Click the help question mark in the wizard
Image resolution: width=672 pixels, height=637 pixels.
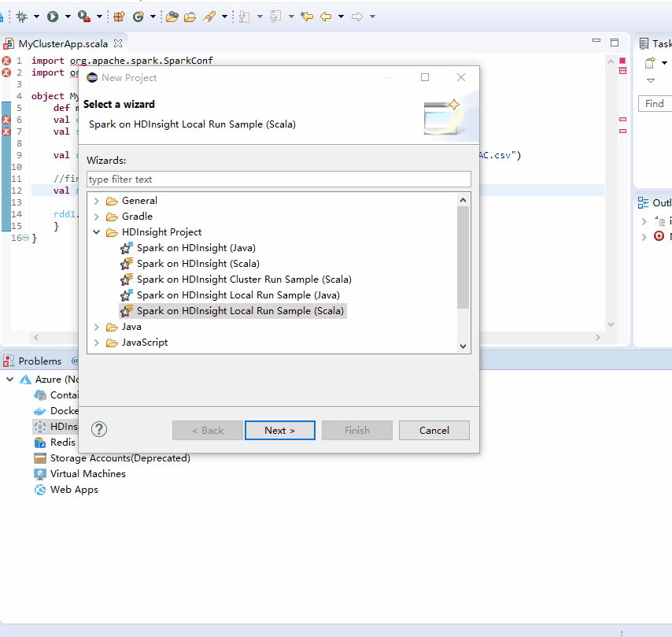tap(98, 429)
